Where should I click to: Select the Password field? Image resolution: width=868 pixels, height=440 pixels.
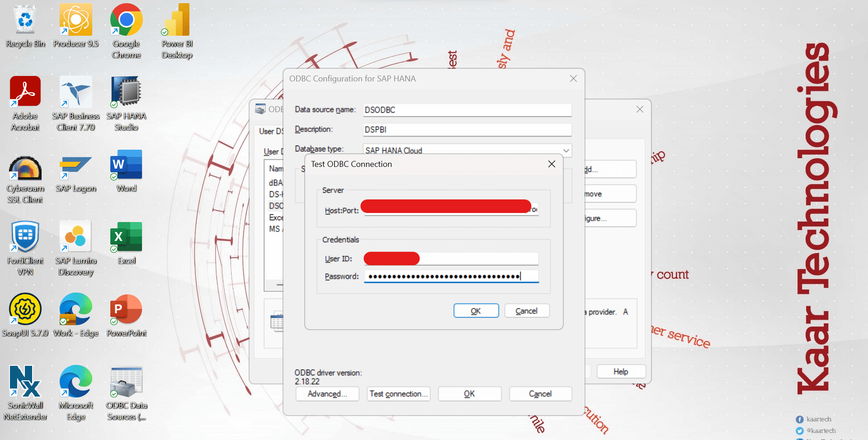tap(451, 276)
